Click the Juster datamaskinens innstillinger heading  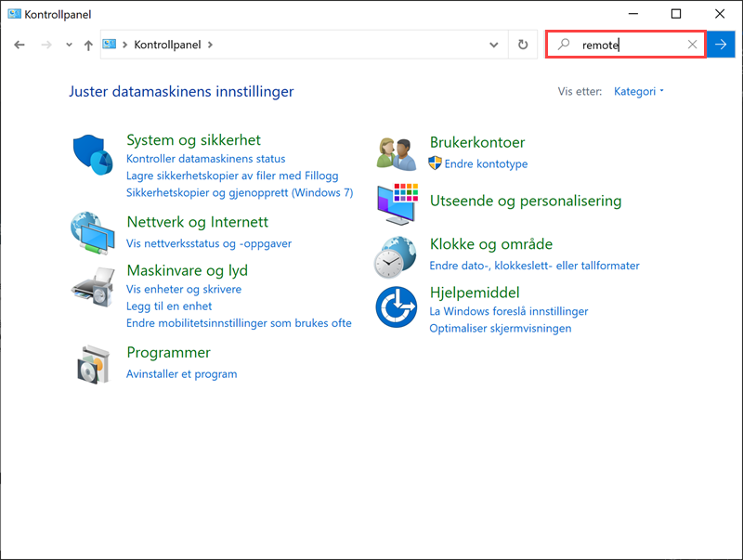[181, 91]
